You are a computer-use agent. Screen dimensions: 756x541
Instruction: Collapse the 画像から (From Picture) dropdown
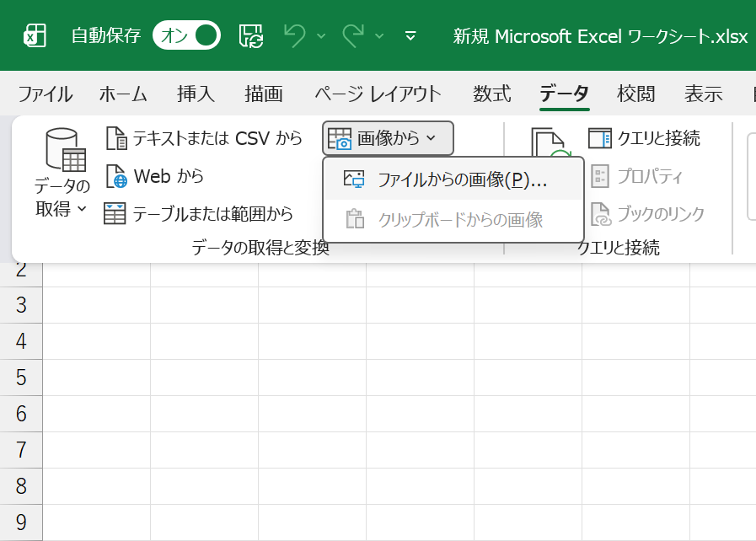coord(388,138)
